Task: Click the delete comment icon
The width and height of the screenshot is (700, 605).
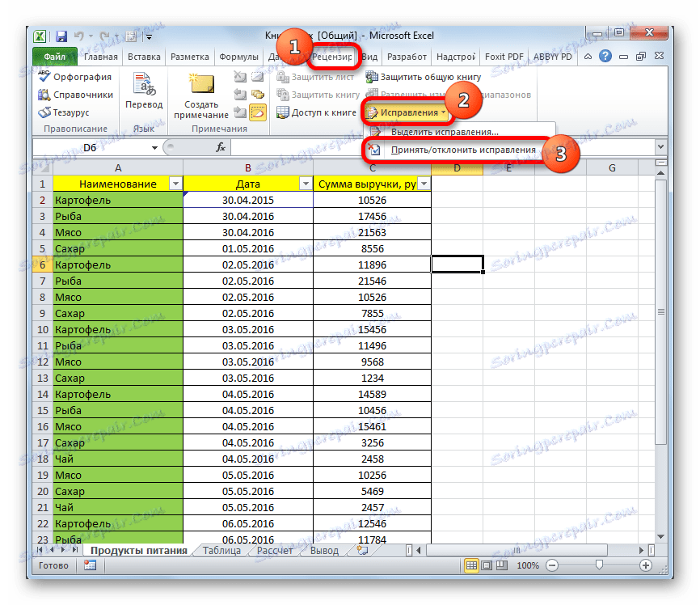Action: point(240,77)
